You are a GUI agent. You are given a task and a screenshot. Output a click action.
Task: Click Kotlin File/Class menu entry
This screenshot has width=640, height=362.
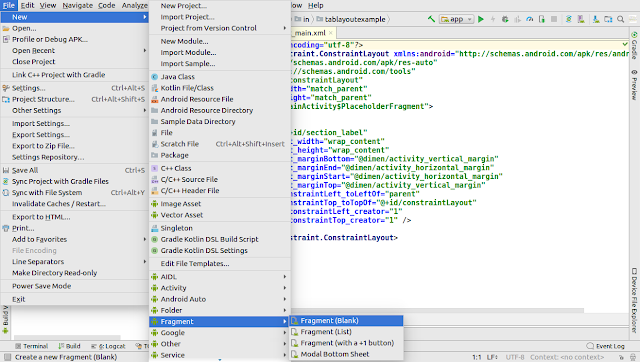220,88
